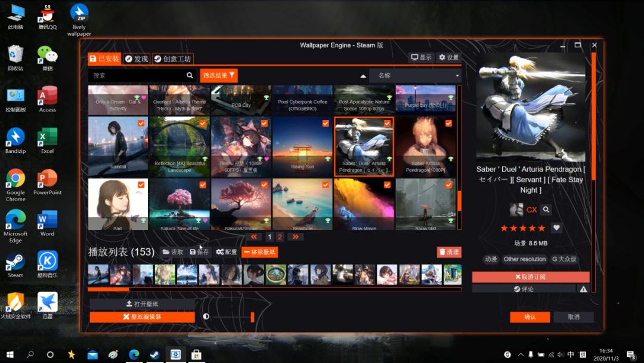Viewport: 644px width, 363px height.
Task: Open 腾讯QQ desktop icon
Action: click(47, 17)
